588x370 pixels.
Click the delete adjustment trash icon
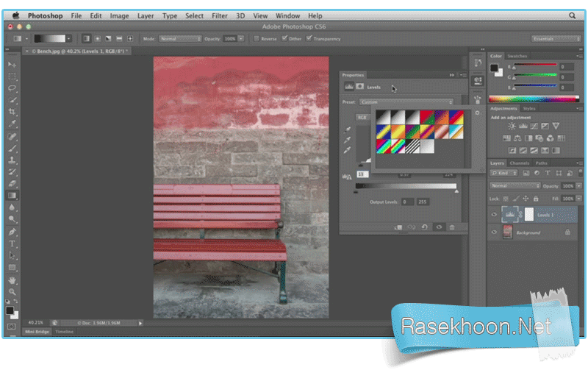coord(452,227)
